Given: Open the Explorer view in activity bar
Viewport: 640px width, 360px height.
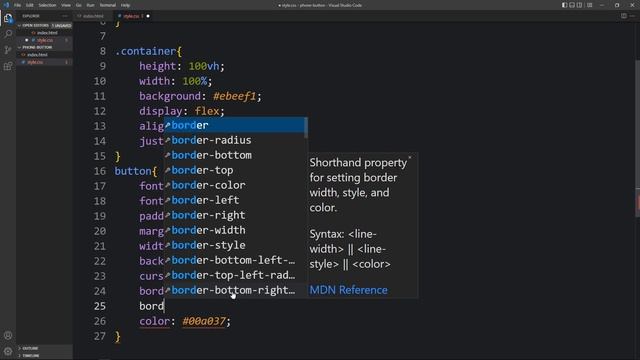Looking at the screenshot, I should 8,18.
